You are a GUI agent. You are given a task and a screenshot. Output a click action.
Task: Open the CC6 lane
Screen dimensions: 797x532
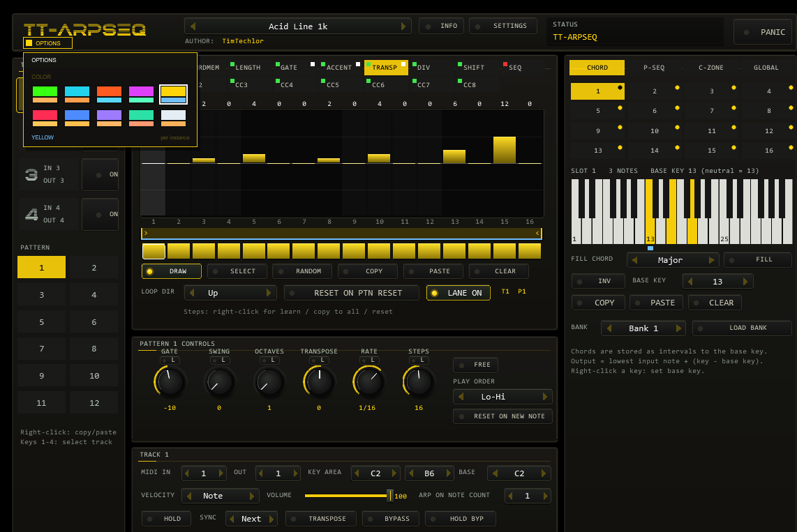click(x=378, y=85)
